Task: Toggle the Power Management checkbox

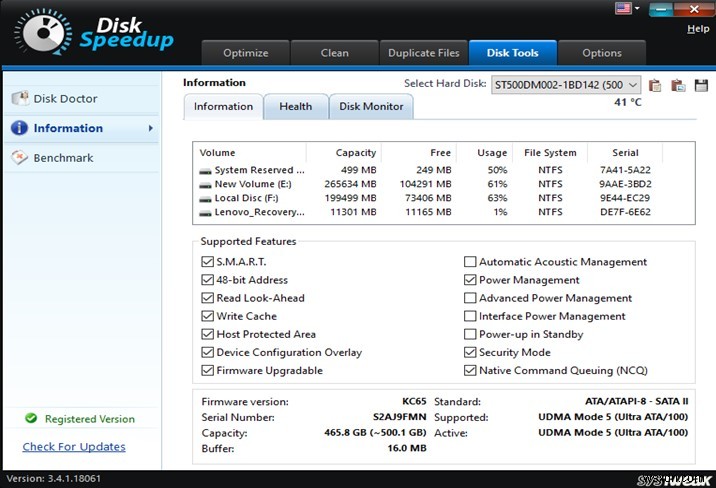Action: 470,280
